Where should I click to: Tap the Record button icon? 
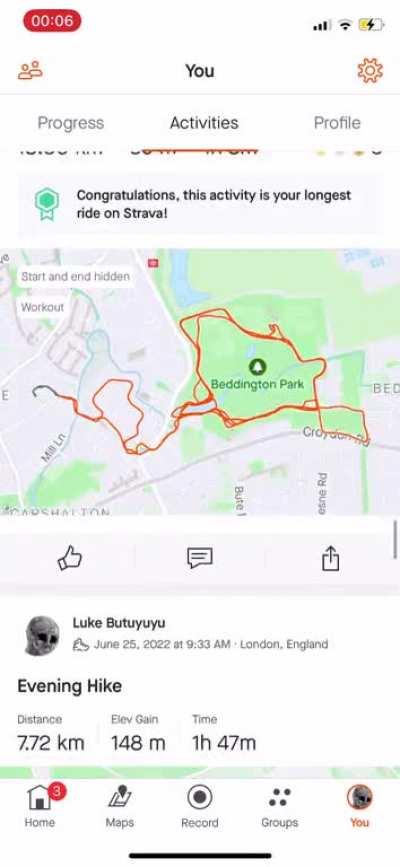200,798
